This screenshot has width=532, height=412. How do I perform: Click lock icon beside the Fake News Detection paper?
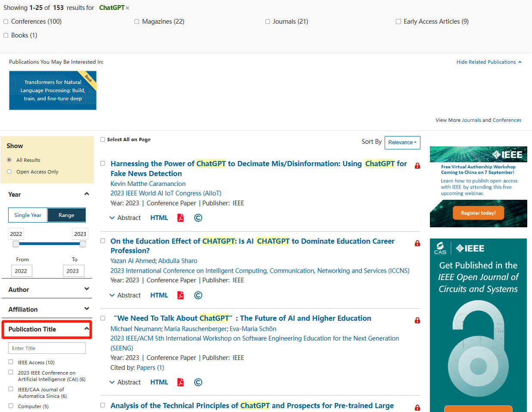point(417,166)
